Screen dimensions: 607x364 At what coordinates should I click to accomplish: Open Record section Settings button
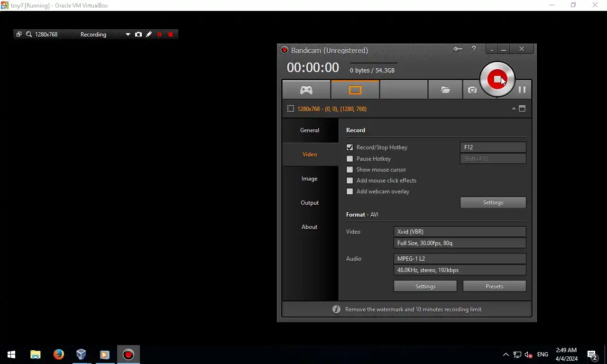493,202
